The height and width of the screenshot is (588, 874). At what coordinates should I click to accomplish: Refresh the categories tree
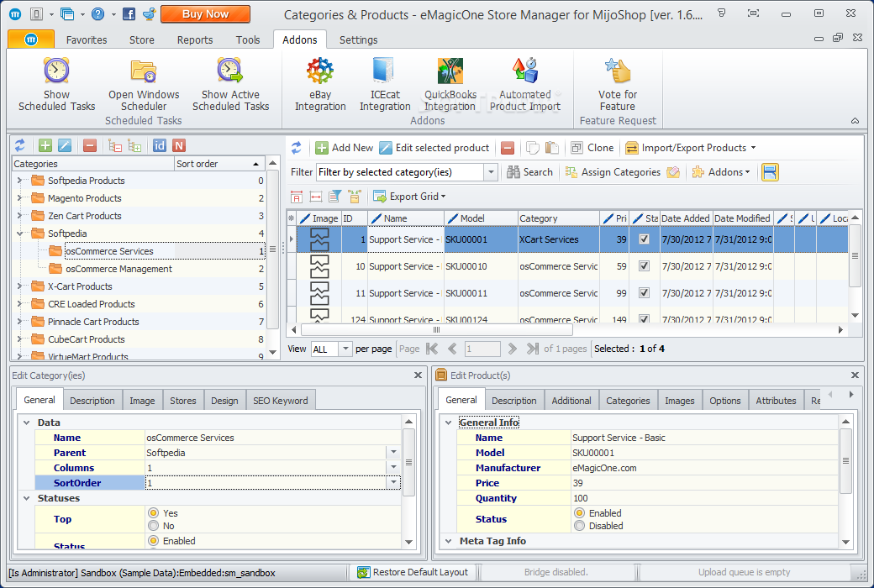(x=20, y=145)
